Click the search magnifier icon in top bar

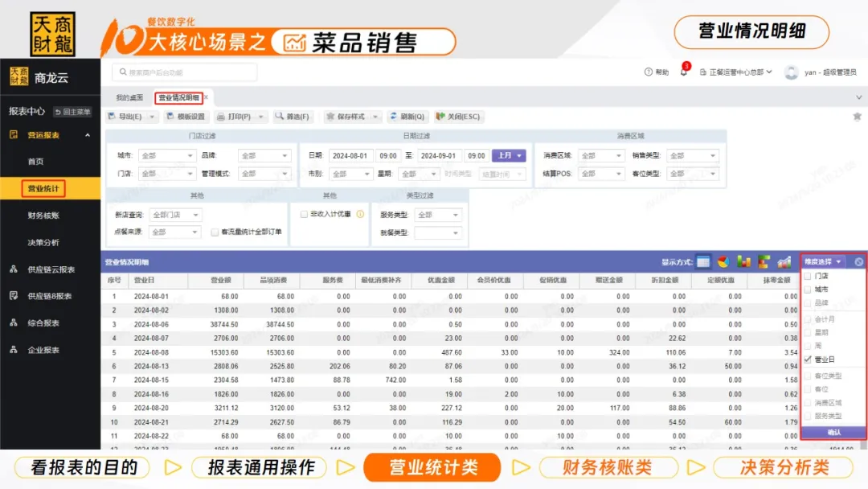(x=123, y=72)
